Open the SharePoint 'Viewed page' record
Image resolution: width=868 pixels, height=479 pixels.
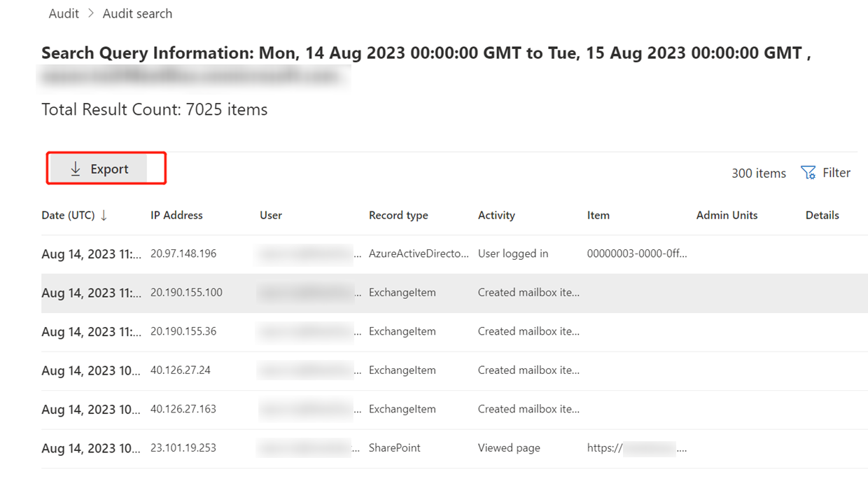434,447
